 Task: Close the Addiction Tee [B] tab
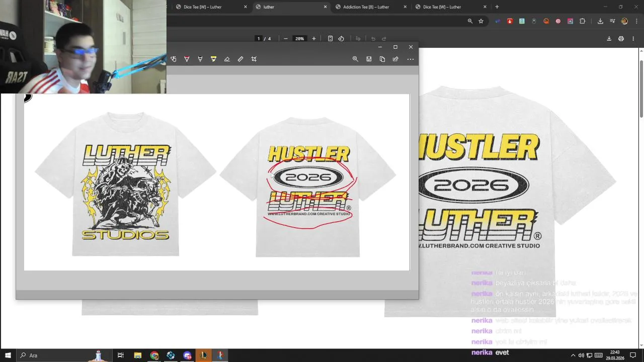click(x=405, y=7)
